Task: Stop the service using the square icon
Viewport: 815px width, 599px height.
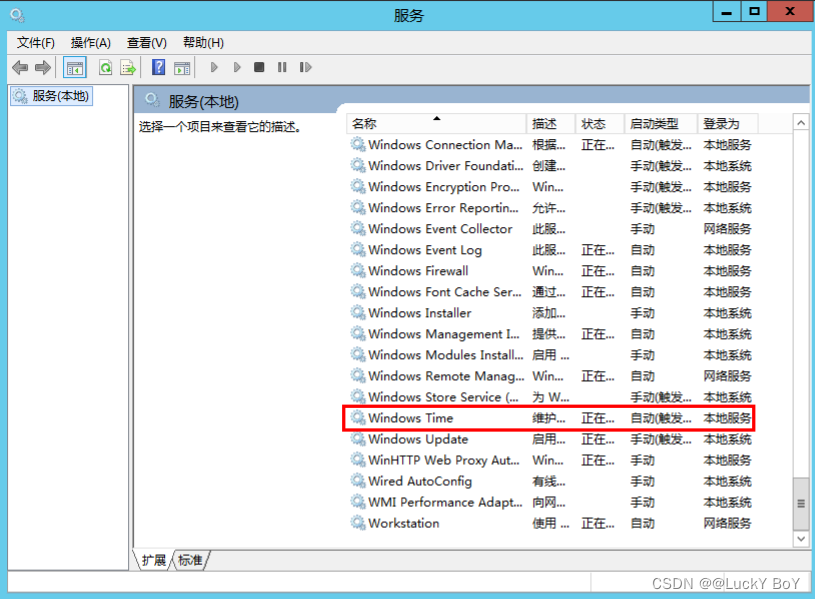Action: (x=259, y=67)
